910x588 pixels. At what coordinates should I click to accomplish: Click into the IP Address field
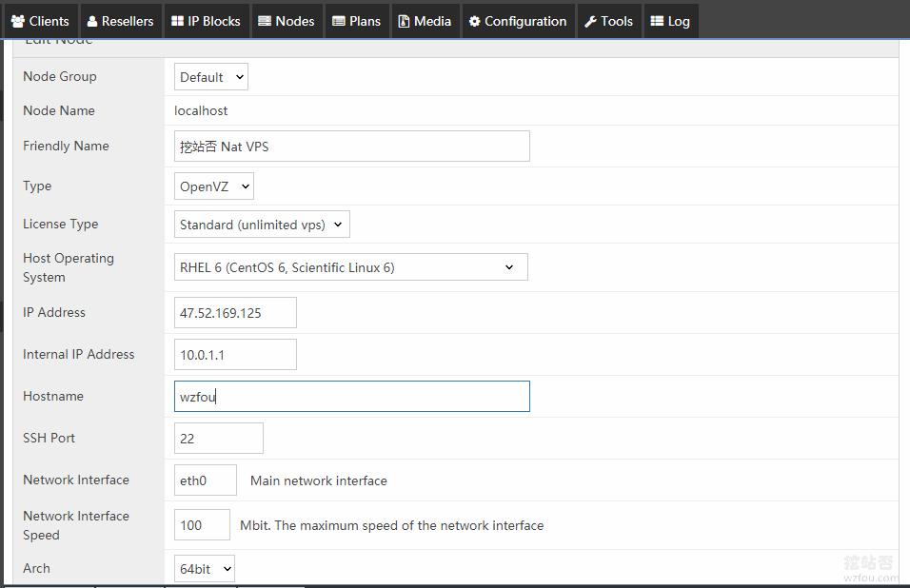click(235, 313)
